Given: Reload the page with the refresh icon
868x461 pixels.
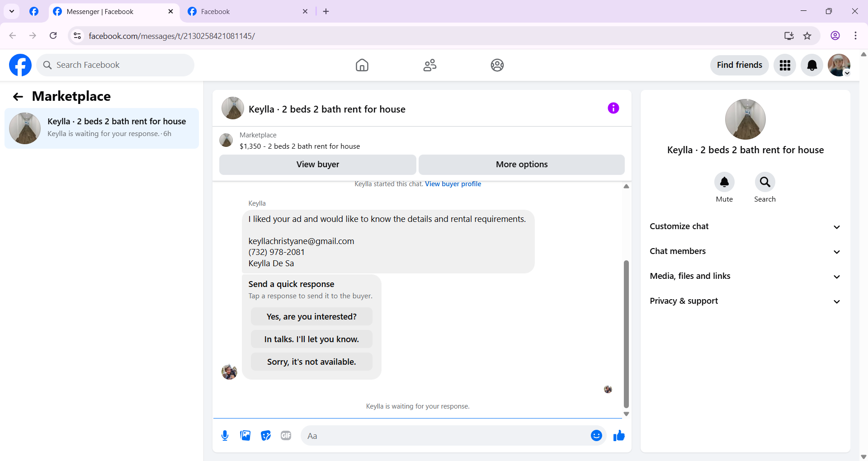Looking at the screenshot, I should pyautogui.click(x=53, y=36).
